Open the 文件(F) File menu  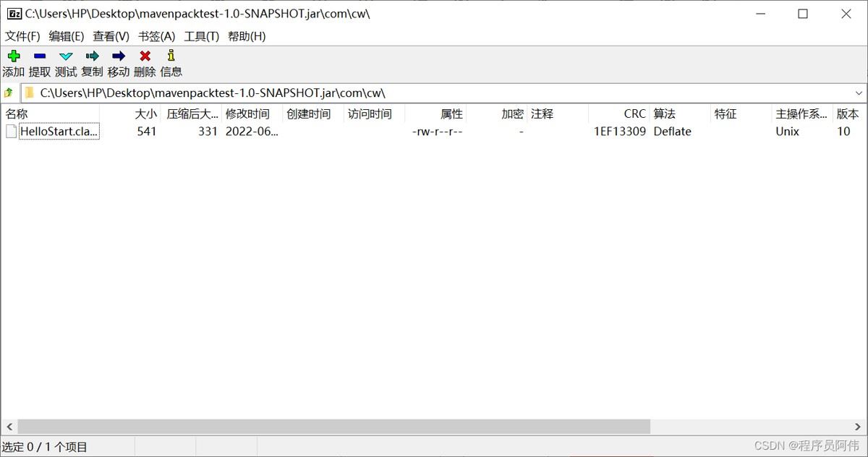click(x=22, y=36)
